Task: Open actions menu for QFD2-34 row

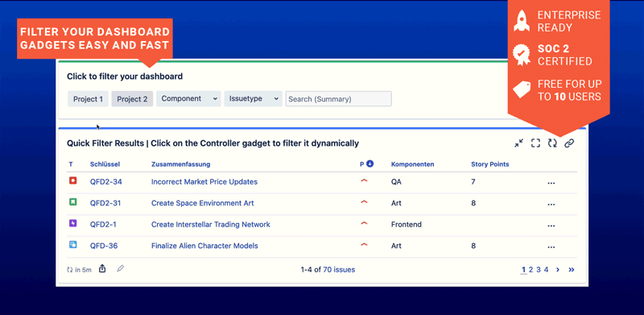Action: tap(551, 183)
